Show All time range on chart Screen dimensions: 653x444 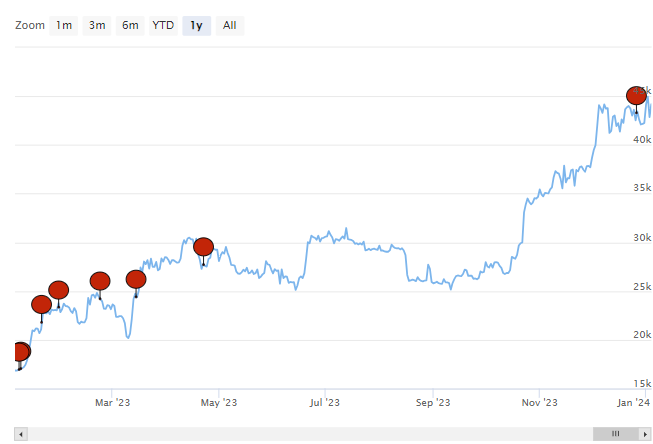click(x=230, y=26)
